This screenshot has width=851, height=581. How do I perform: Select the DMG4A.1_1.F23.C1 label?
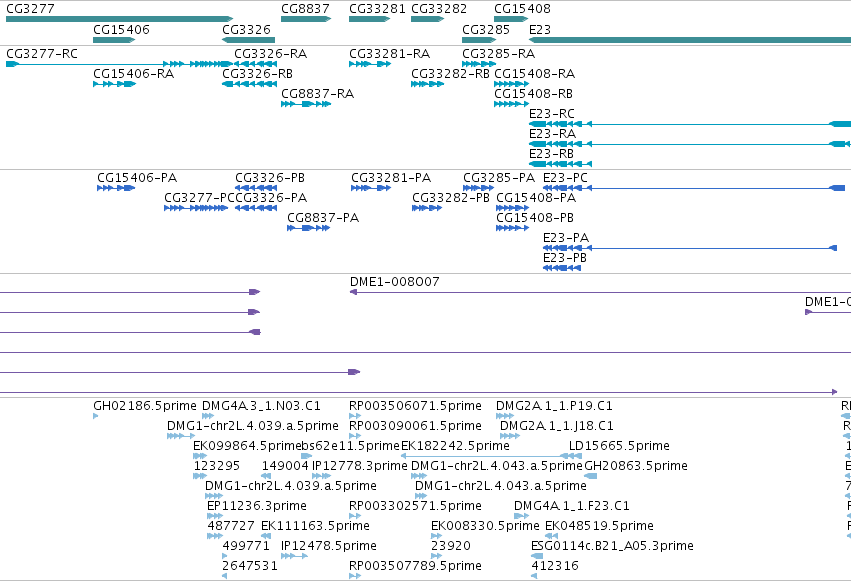click(572, 506)
